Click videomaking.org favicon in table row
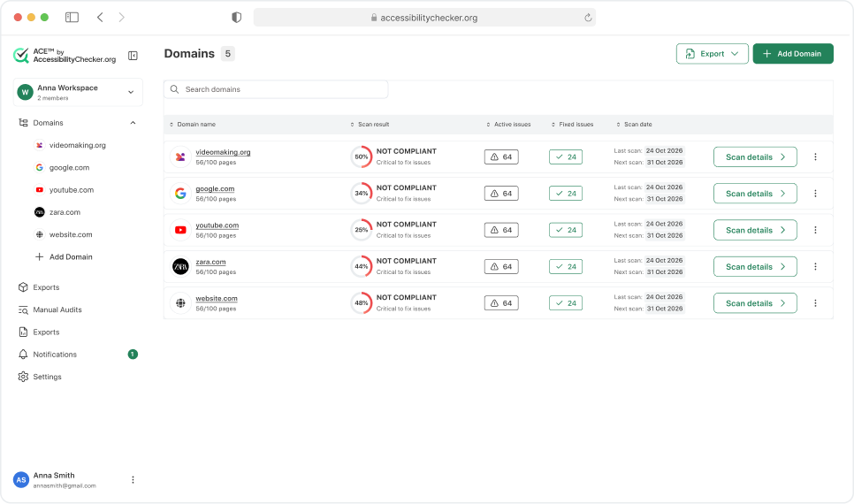Image resolution: width=854 pixels, height=504 pixels. point(180,157)
